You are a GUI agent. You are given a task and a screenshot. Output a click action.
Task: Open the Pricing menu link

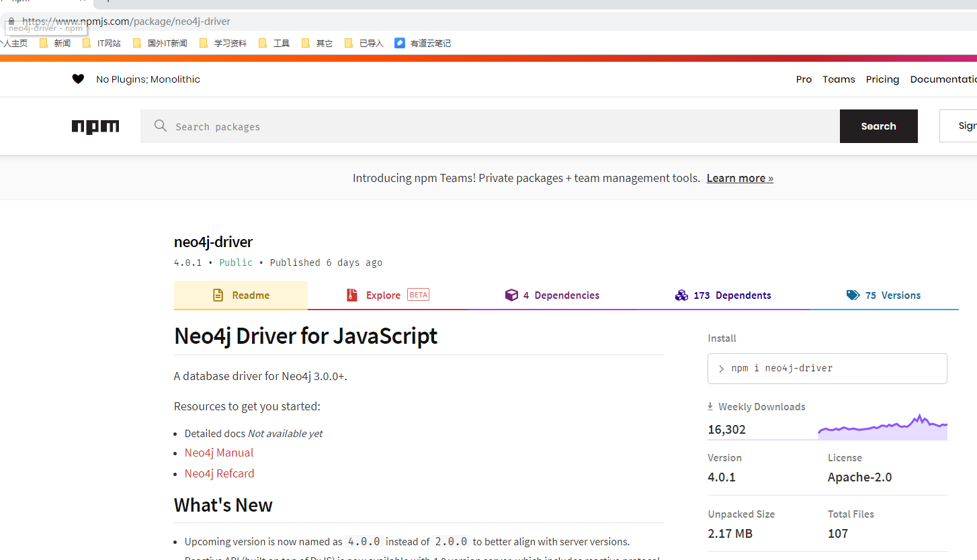click(882, 79)
